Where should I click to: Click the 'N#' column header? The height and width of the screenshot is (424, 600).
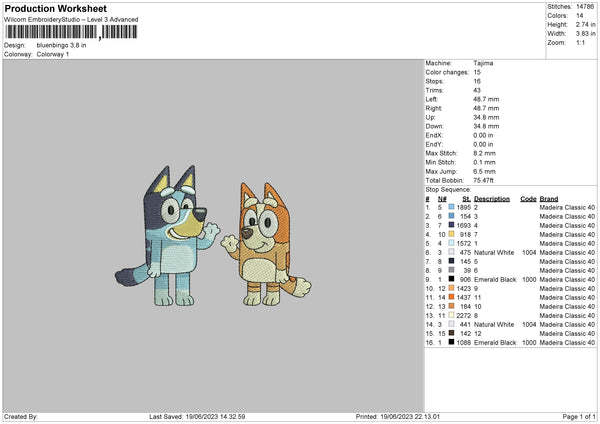pos(442,199)
